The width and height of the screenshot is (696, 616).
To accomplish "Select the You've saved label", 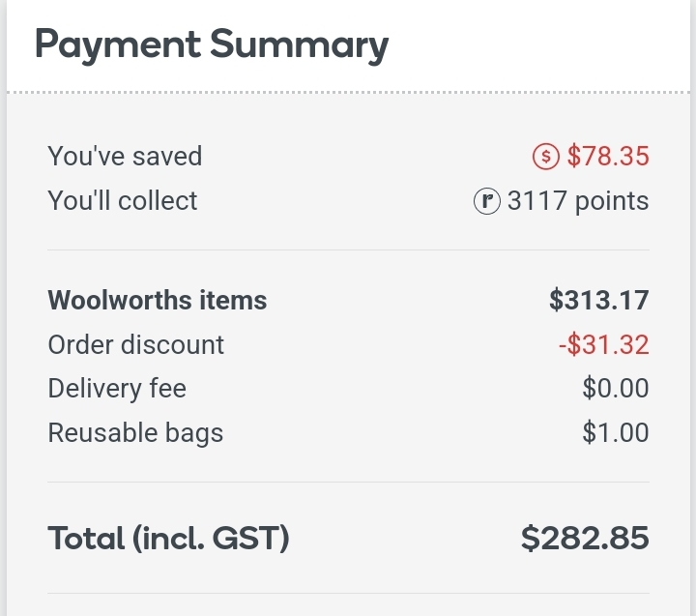I will coord(125,157).
